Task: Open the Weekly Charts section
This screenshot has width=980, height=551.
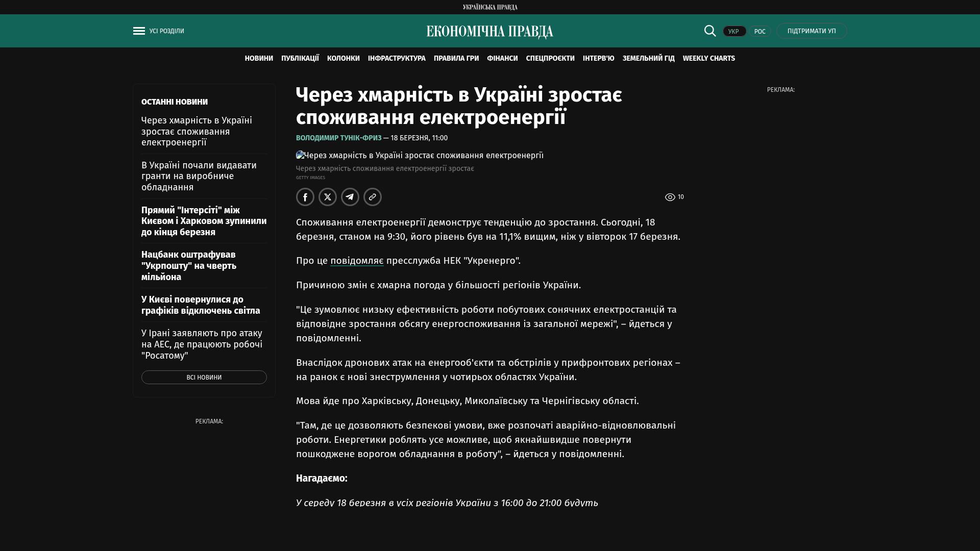Action: (x=708, y=59)
